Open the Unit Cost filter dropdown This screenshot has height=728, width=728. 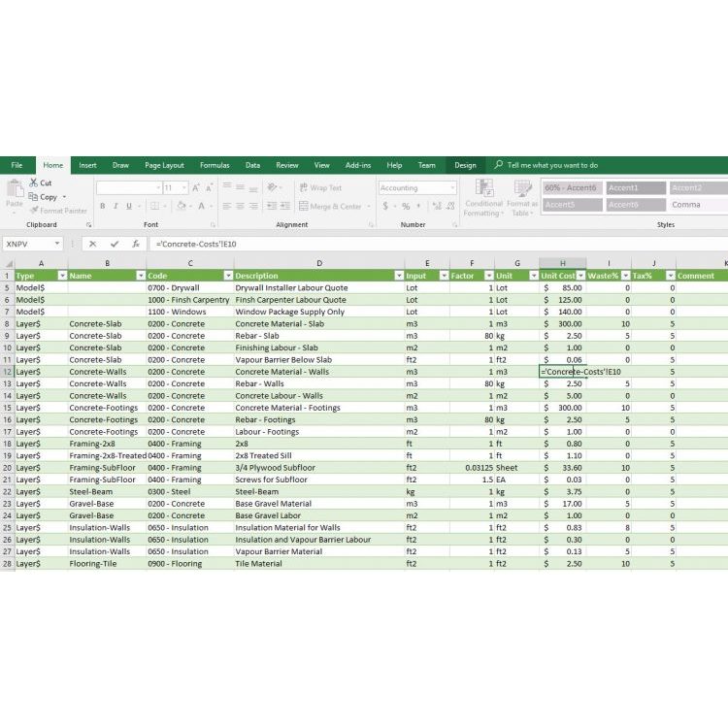click(580, 276)
